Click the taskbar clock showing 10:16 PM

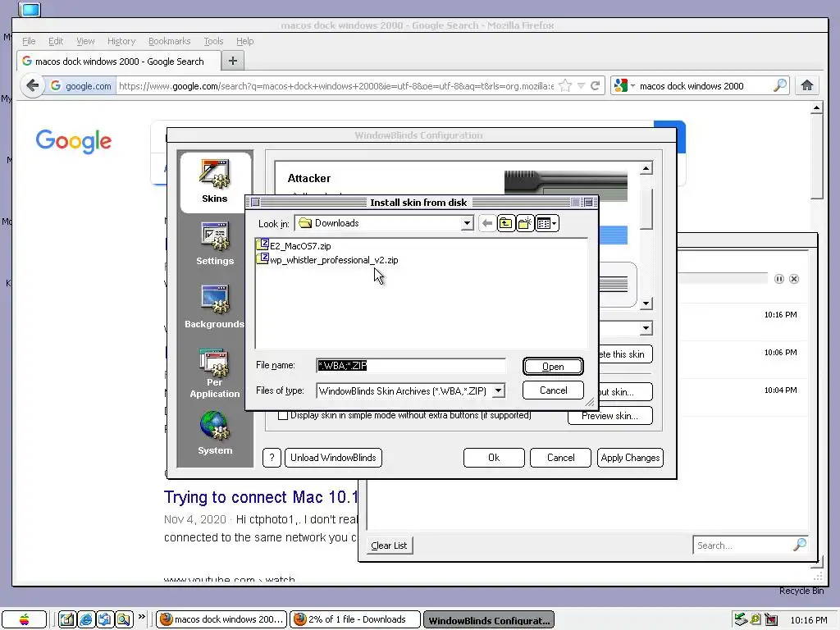pyautogui.click(x=808, y=620)
